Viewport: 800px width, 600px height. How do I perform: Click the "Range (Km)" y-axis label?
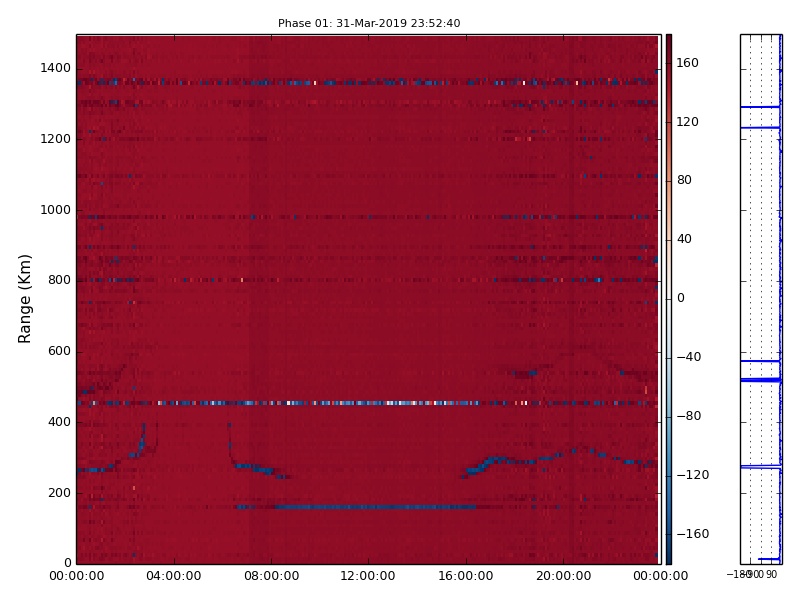[24, 299]
